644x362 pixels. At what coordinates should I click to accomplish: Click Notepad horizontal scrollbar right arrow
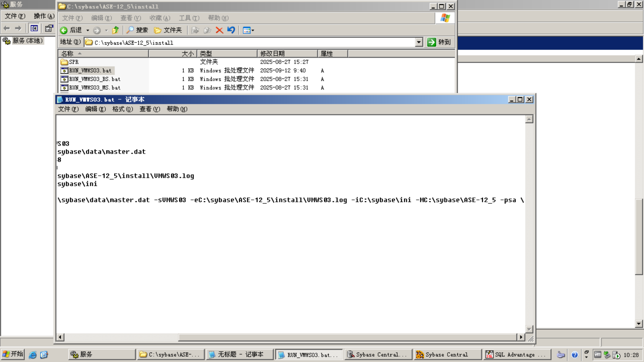coord(521,337)
